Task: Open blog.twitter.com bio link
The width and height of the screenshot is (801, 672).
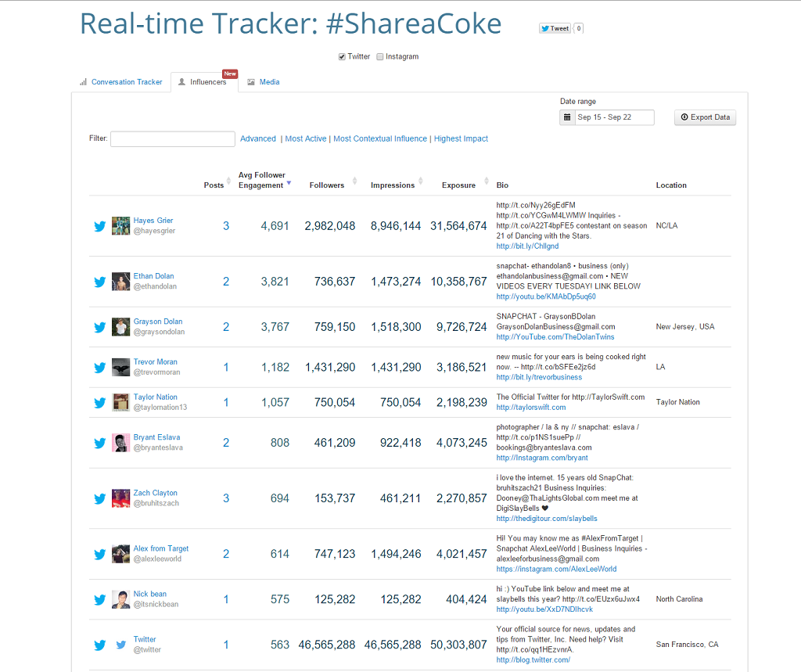Action: tap(533, 661)
